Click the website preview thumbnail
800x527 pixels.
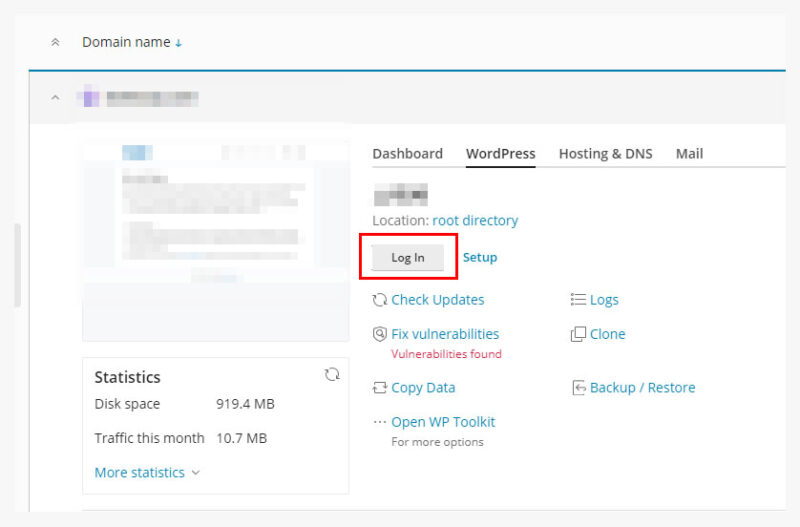pos(215,240)
